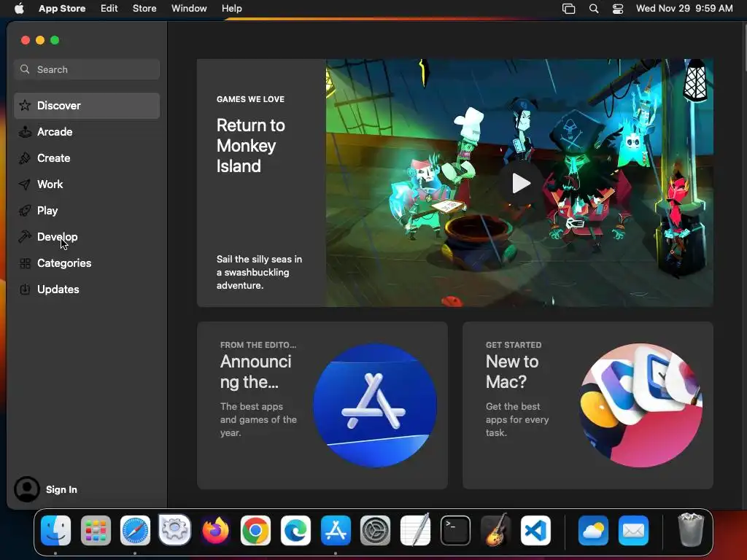This screenshot has width=747, height=560.
Task: Click the date and time in menu bar
Action: coord(684,9)
